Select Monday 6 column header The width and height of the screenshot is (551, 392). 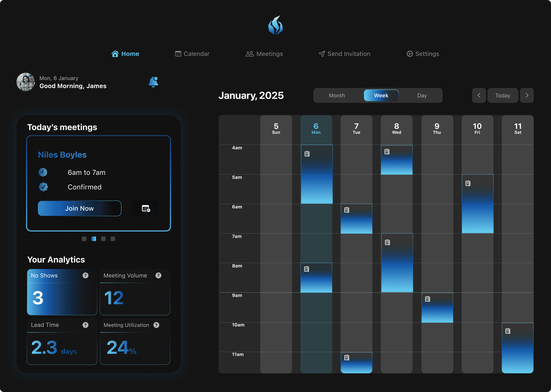pos(316,129)
